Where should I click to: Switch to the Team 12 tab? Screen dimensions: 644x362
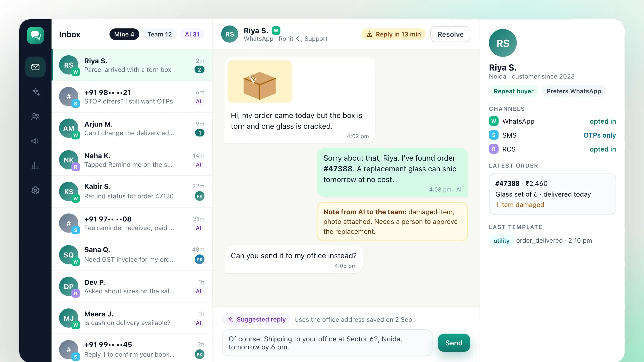pos(160,34)
